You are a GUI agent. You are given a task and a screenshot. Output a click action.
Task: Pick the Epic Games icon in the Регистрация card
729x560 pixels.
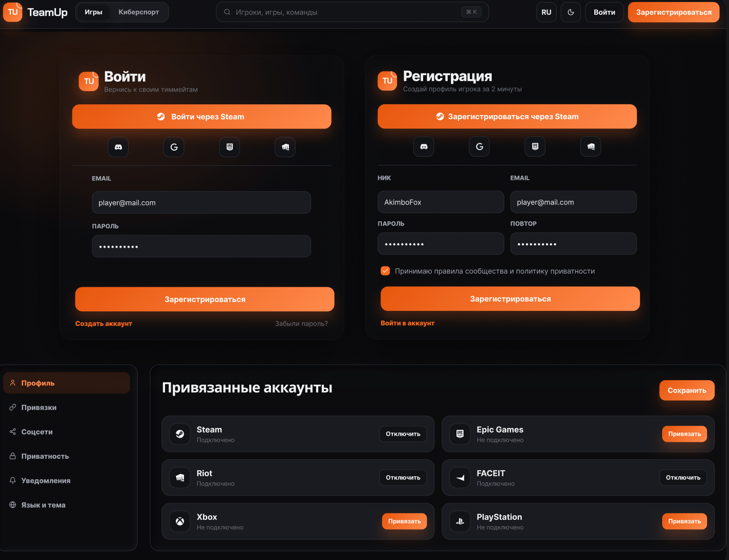click(535, 146)
